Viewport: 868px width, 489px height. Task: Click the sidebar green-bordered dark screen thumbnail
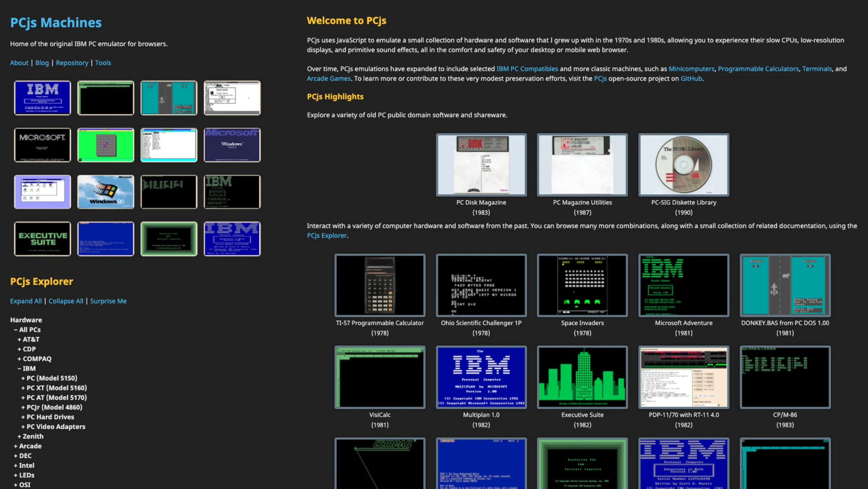pyautogui.click(x=169, y=239)
